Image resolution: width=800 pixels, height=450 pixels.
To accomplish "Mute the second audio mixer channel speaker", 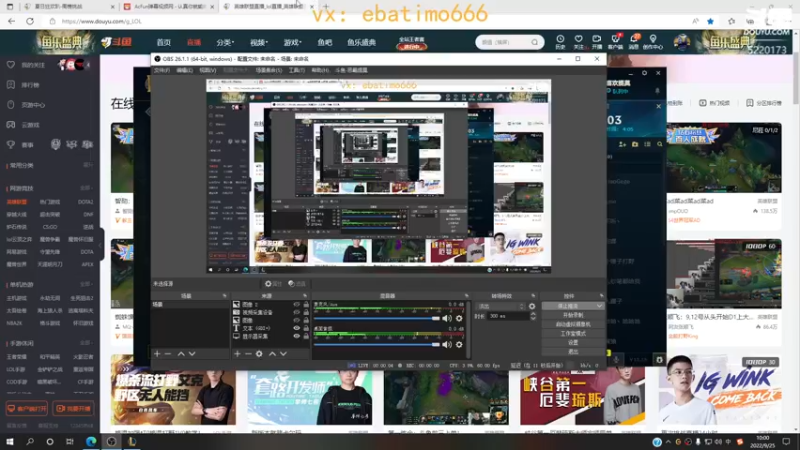I will point(447,344).
